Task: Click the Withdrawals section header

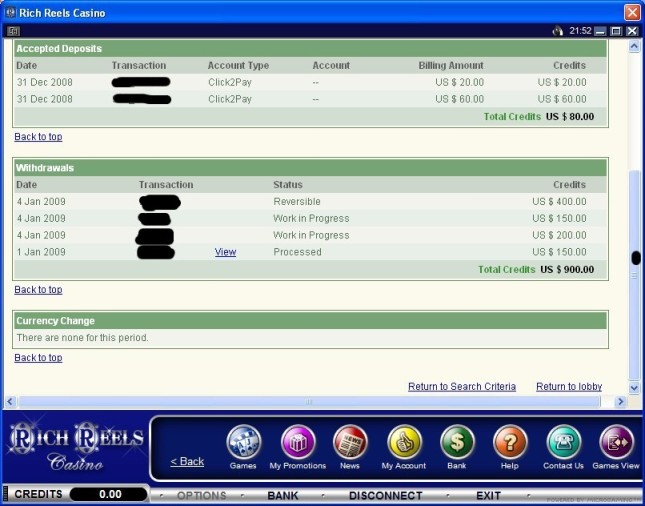Action: click(x=311, y=168)
